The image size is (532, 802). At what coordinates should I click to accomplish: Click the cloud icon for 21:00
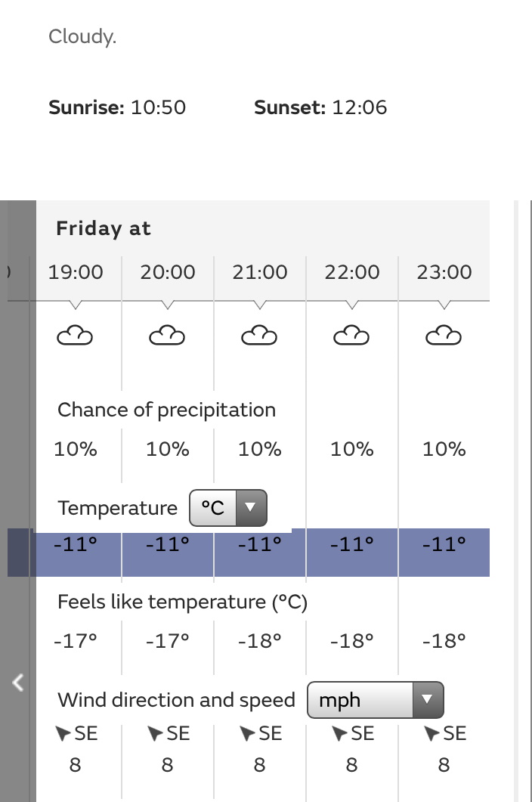pos(259,335)
